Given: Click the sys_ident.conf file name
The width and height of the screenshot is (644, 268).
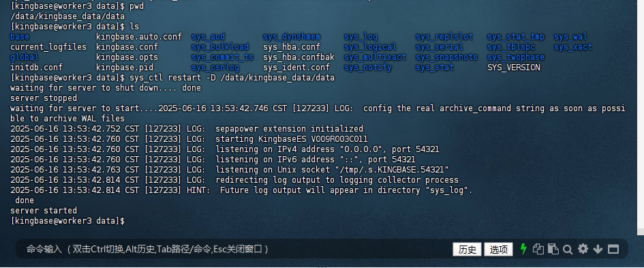Looking at the screenshot, I should 296,68.
